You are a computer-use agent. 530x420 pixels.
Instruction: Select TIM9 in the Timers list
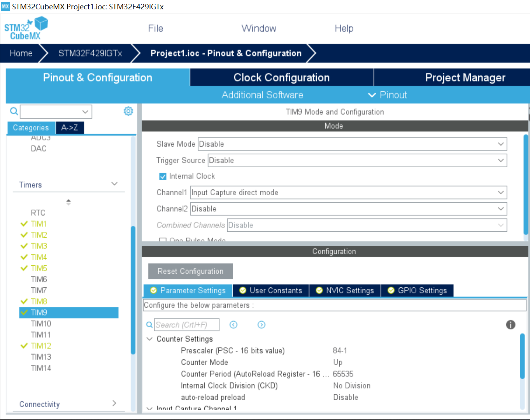(69, 313)
